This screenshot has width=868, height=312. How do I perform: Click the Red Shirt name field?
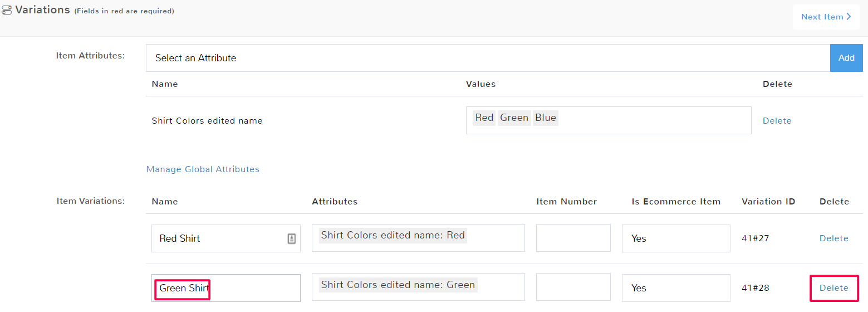[220, 238]
